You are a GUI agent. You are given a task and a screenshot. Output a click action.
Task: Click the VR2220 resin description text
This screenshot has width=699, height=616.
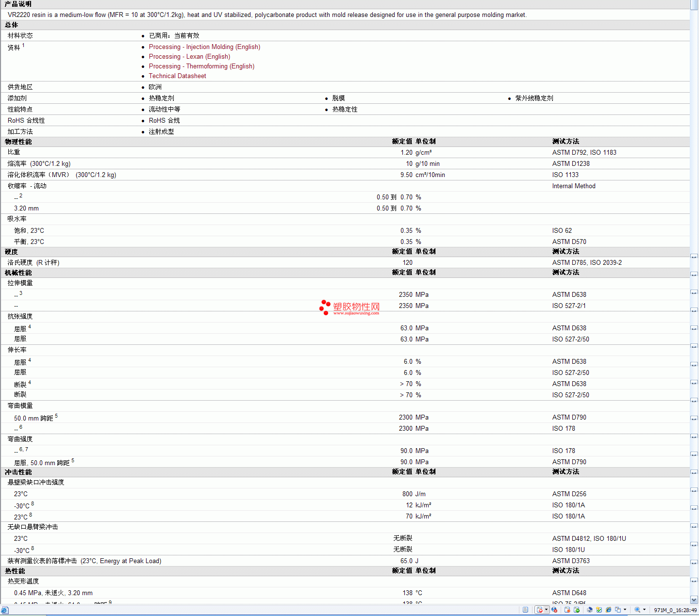(x=267, y=15)
